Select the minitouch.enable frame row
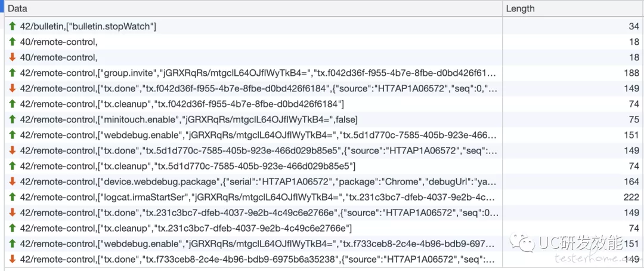 pos(322,119)
